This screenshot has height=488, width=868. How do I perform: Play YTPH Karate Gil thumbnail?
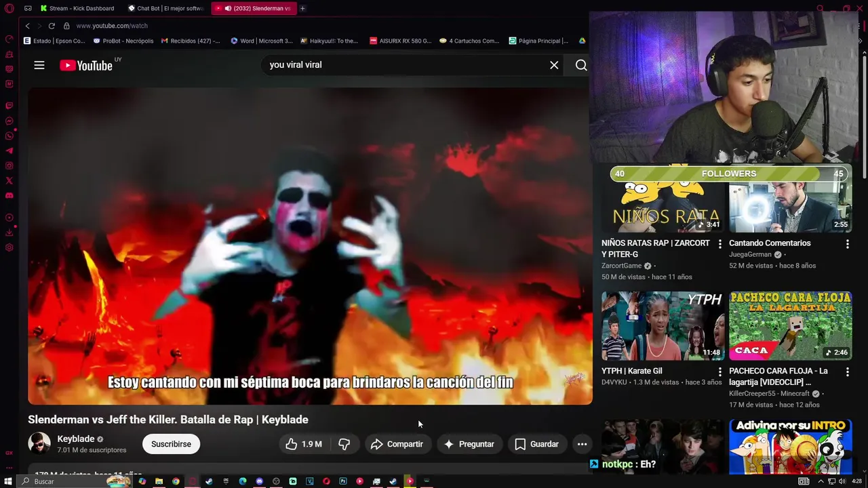point(663,326)
